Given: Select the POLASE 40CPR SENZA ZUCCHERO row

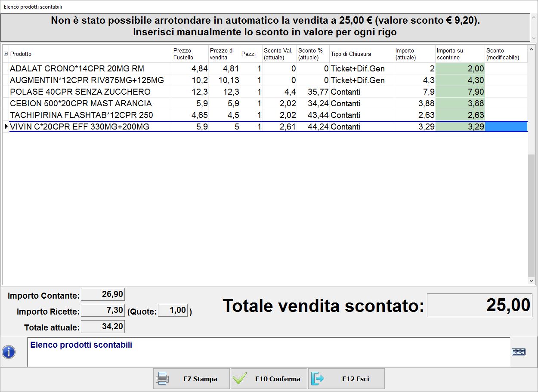Looking at the screenshot, I should [x=80, y=92].
